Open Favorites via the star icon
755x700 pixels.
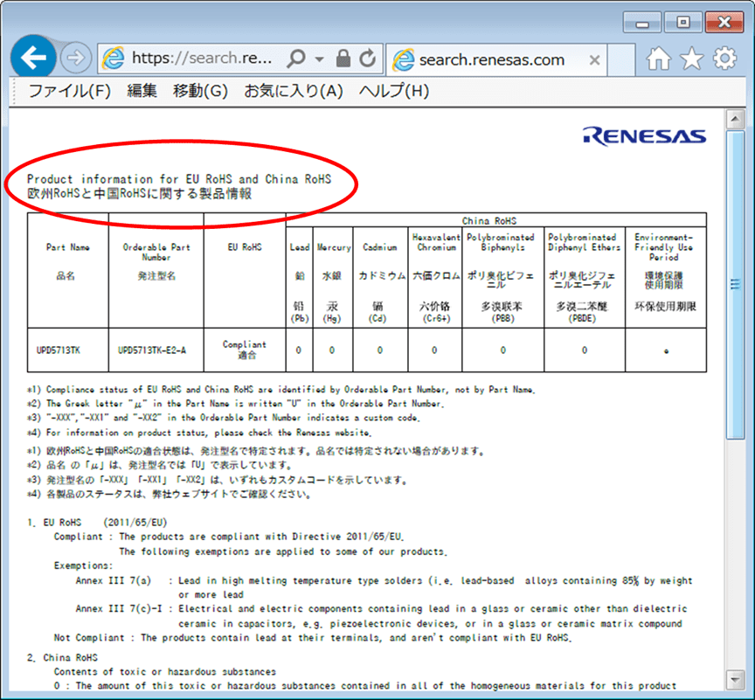coord(691,58)
